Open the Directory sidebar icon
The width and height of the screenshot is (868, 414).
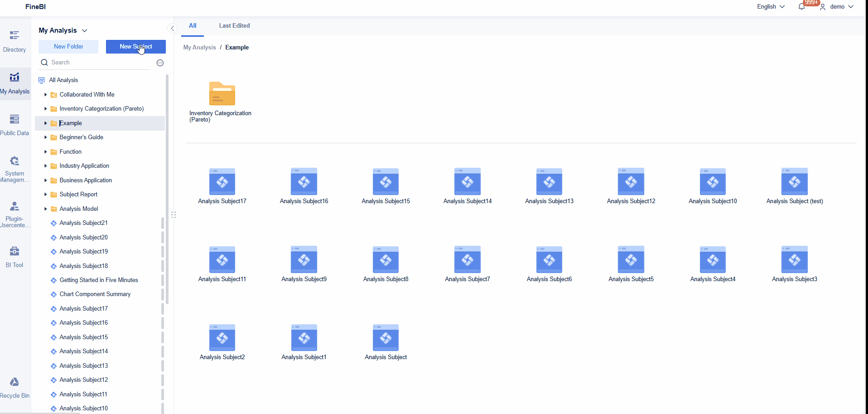[x=14, y=35]
